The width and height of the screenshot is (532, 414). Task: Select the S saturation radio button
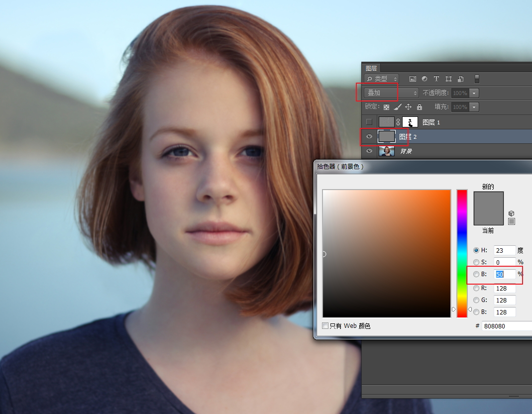476,262
